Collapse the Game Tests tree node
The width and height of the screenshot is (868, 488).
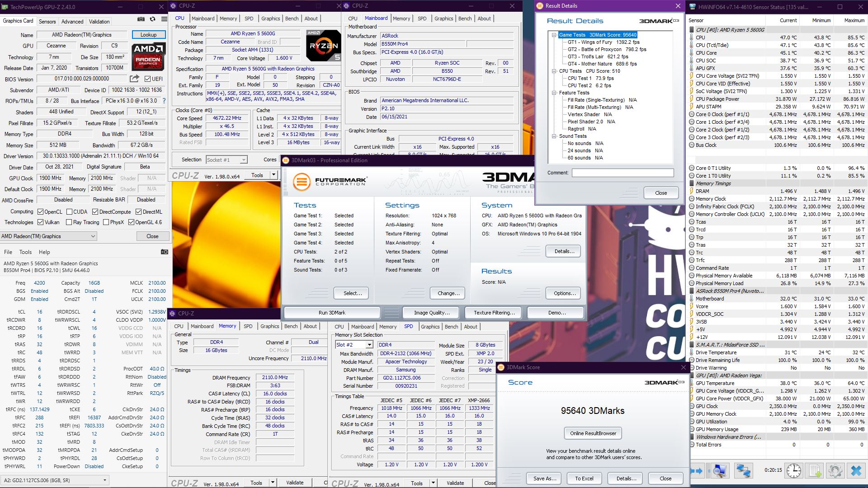554,35
